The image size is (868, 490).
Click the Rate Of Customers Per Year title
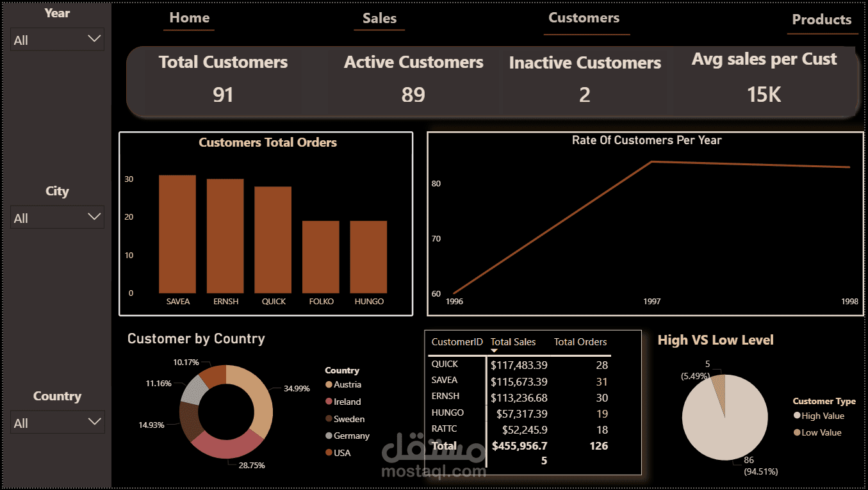(646, 140)
